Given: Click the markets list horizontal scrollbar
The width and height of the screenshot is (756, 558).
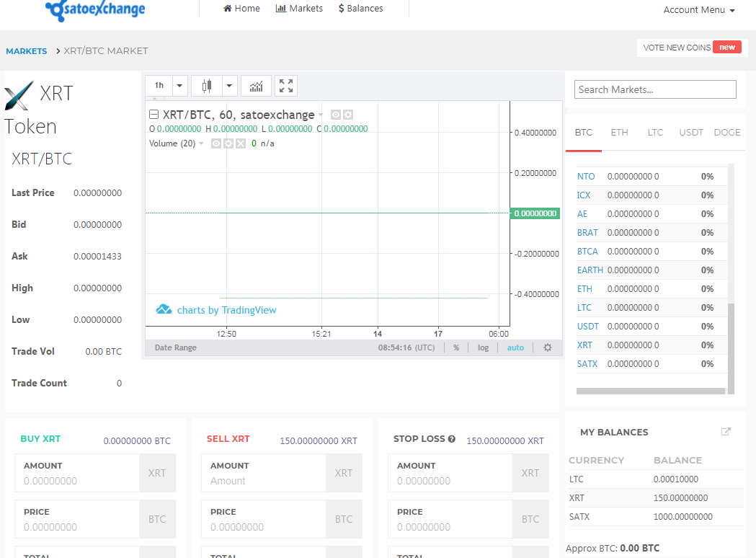Looking at the screenshot, I should click(651, 391).
